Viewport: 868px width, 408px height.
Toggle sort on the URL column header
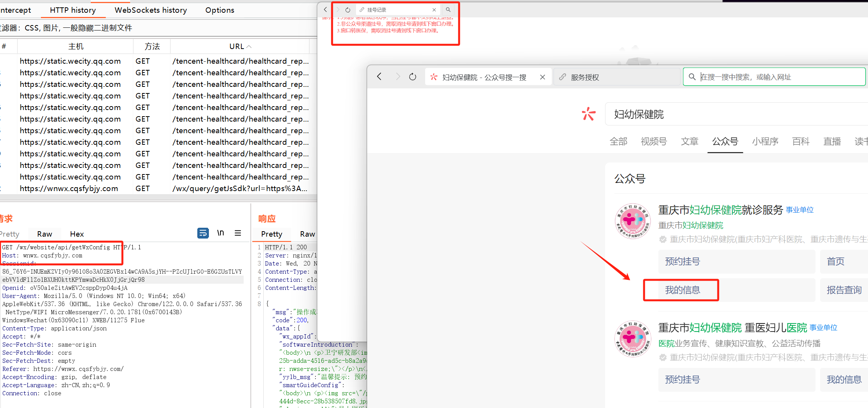240,46
